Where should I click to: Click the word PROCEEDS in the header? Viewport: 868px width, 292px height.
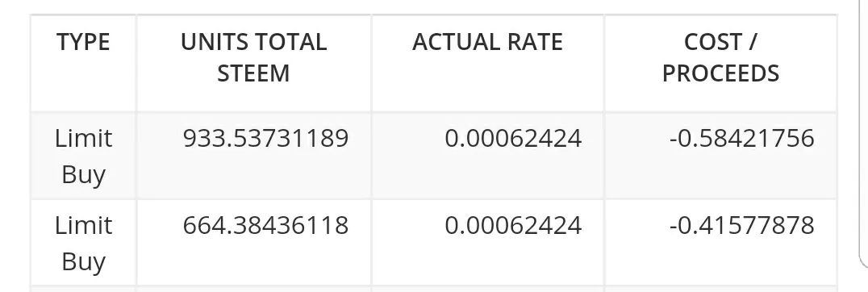[x=720, y=73]
